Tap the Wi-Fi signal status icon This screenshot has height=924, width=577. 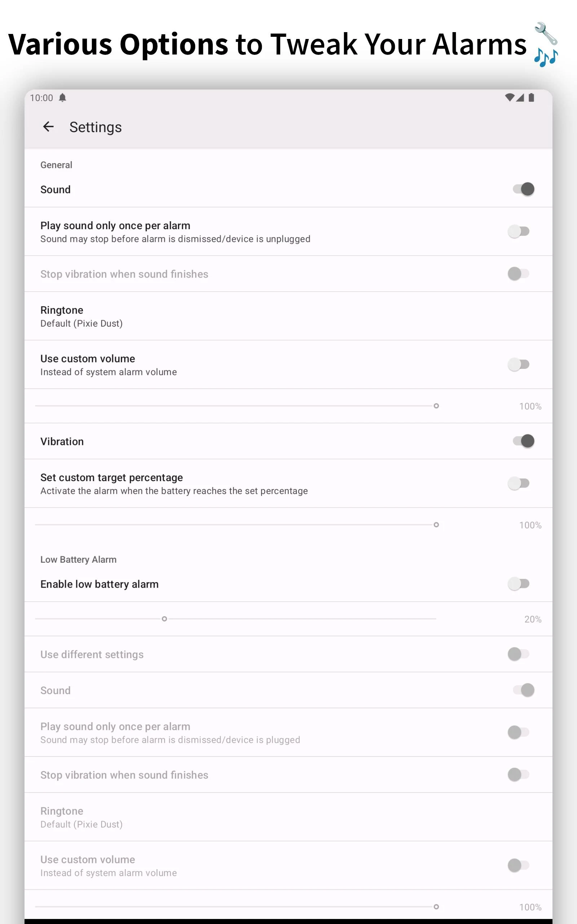click(509, 97)
